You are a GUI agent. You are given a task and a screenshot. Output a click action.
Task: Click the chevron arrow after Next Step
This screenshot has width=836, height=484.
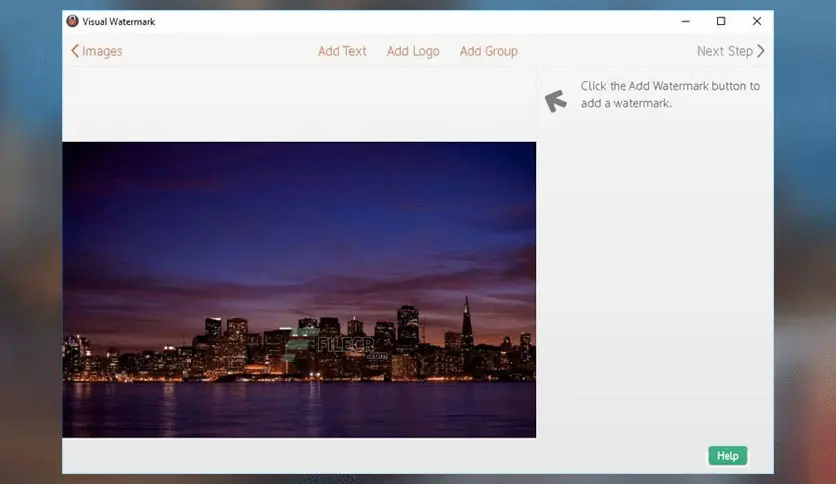(x=761, y=51)
